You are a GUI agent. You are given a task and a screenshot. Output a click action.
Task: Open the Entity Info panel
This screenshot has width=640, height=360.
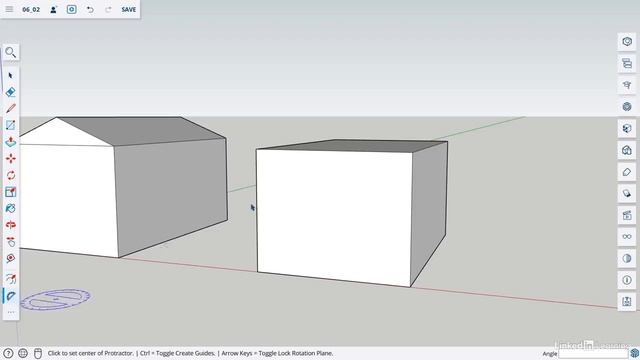(627, 42)
